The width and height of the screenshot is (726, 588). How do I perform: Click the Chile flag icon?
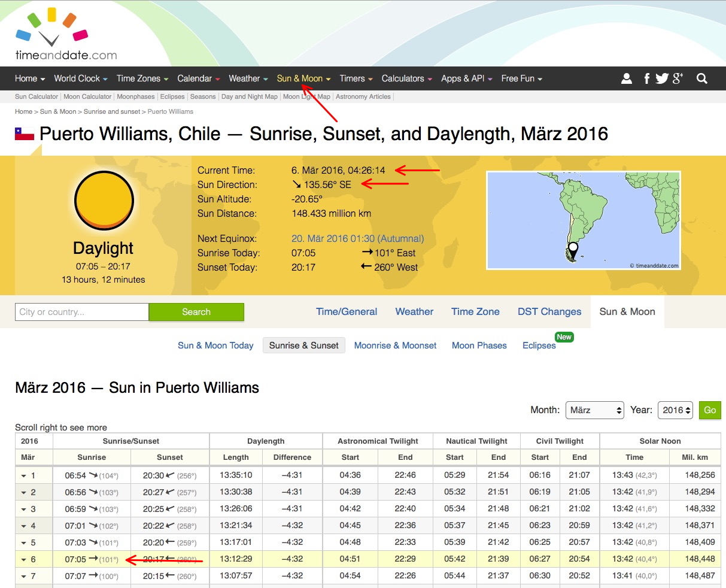tap(25, 134)
